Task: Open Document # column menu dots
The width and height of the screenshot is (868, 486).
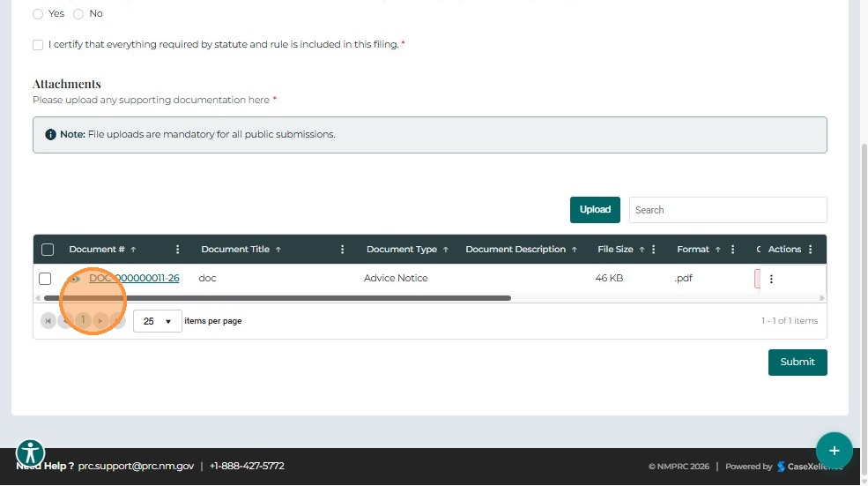Action: (177, 250)
